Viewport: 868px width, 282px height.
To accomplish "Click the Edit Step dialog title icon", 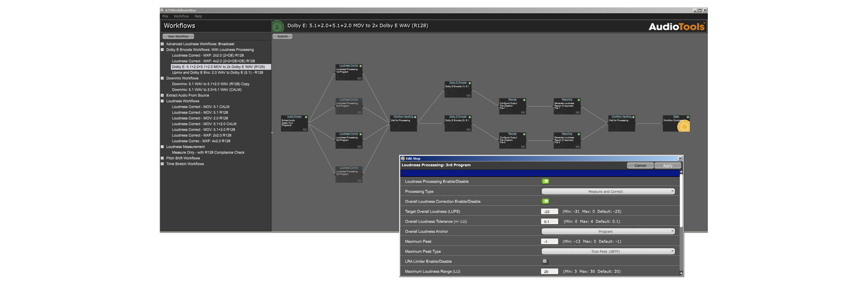I will (x=403, y=158).
